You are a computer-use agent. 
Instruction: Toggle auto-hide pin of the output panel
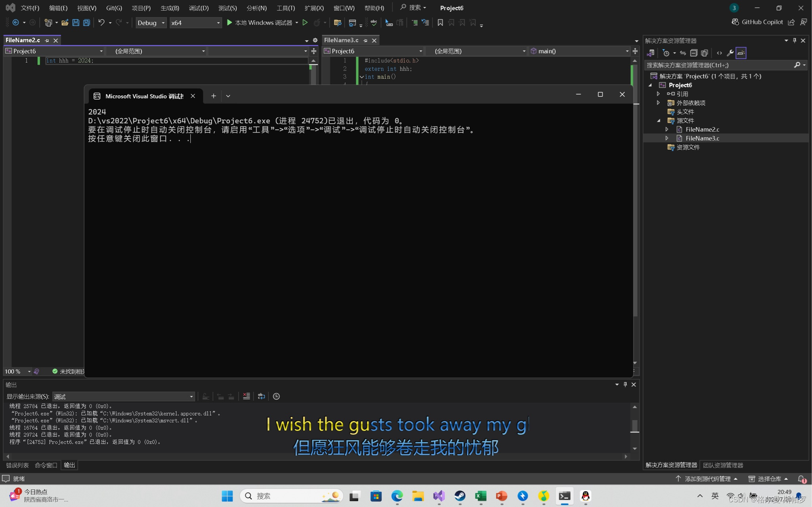[625, 384]
